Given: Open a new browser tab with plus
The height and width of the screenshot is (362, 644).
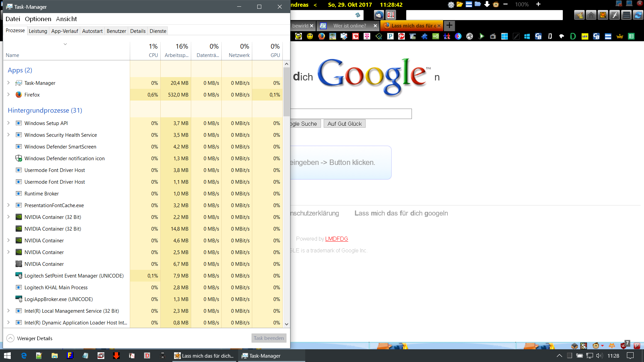Looking at the screenshot, I should pyautogui.click(x=449, y=25).
